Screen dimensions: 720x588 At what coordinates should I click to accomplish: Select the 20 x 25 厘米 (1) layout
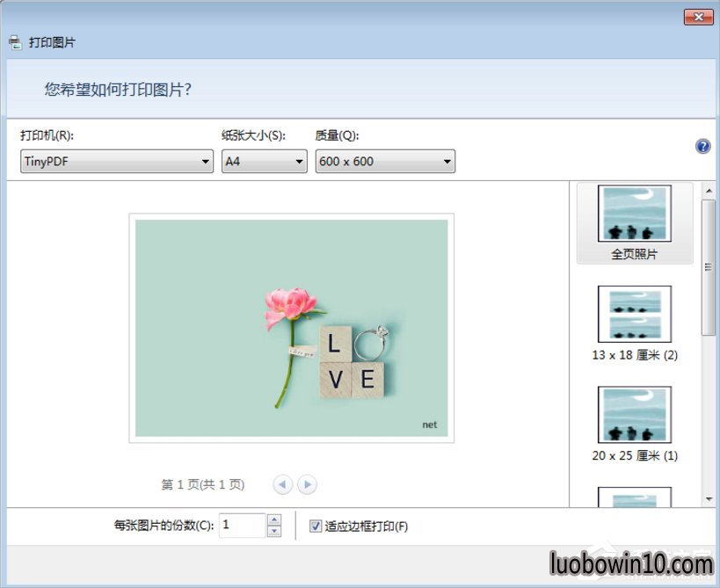point(635,425)
